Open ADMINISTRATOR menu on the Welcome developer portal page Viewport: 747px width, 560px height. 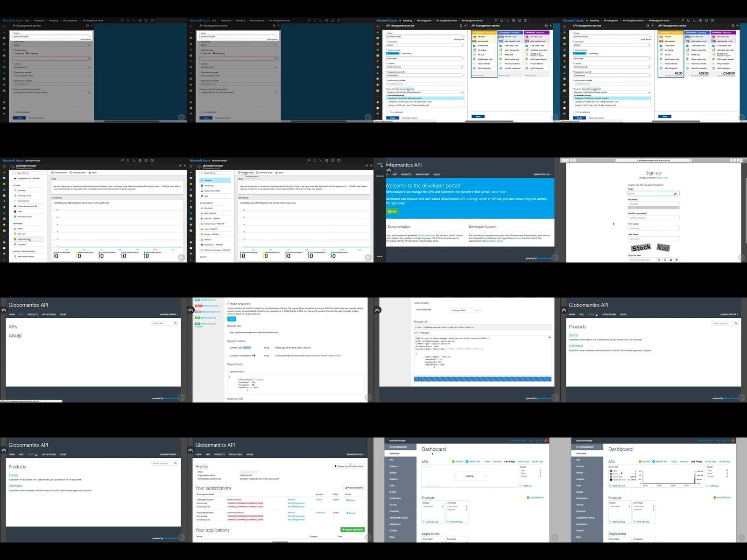point(542,175)
